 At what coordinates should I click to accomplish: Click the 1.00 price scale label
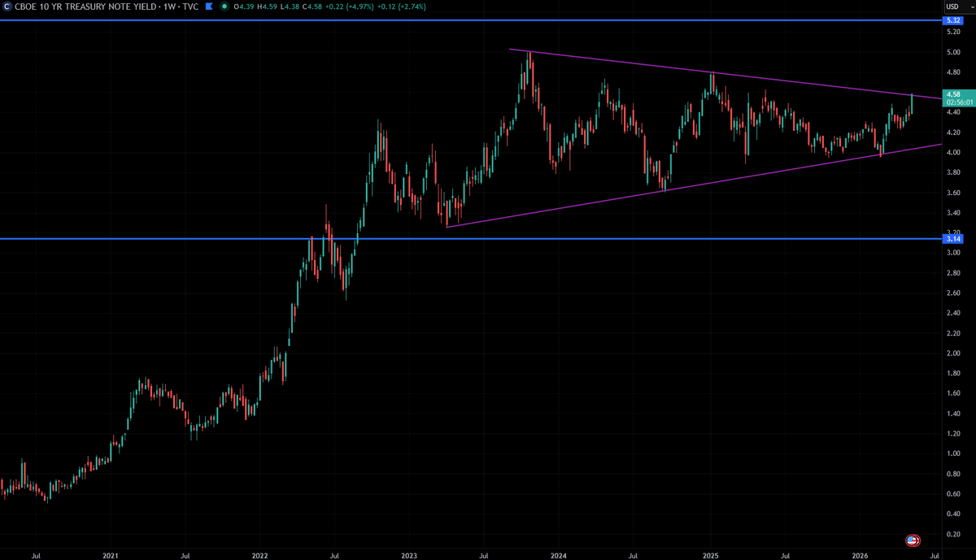point(952,454)
